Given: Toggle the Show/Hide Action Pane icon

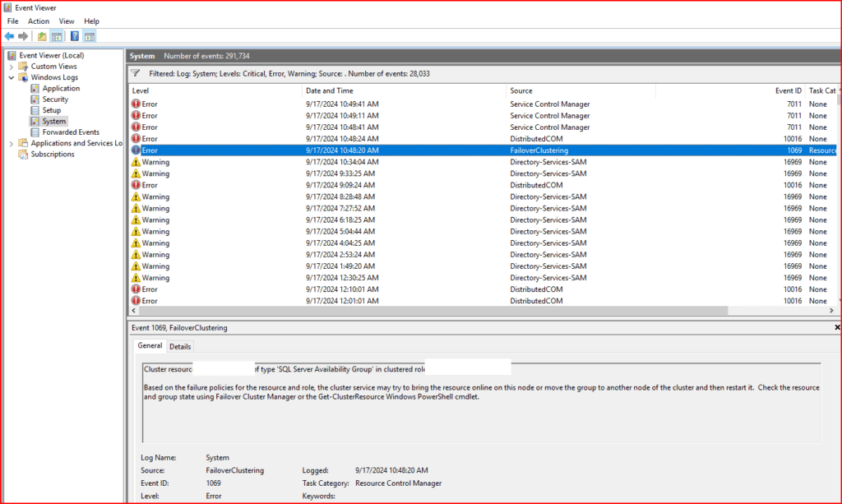Looking at the screenshot, I should [90, 36].
